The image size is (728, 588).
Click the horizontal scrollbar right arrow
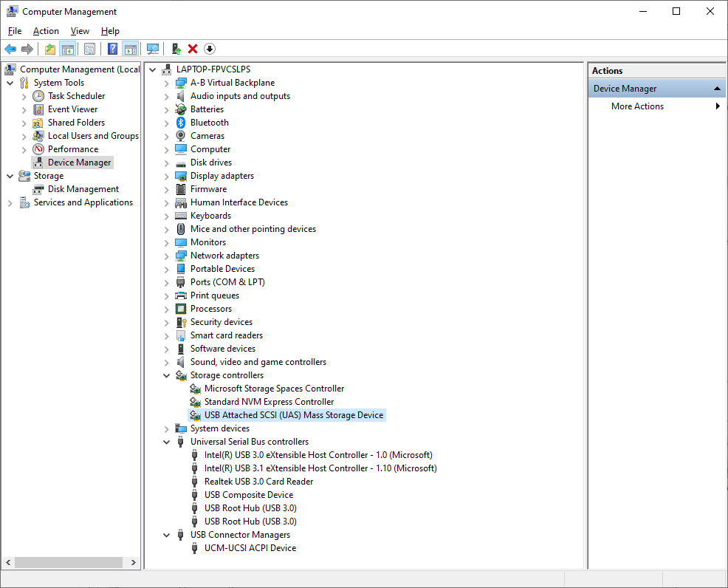pyautogui.click(x=133, y=562)
